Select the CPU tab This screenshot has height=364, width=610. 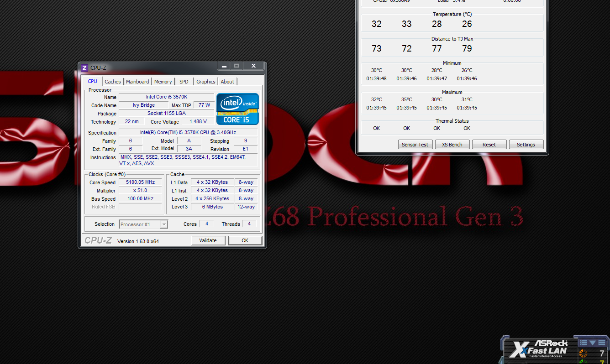click(93, 81)
